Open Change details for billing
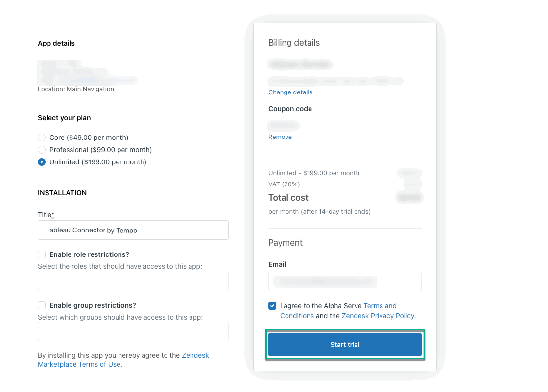The width and height of the screenshot is (548, 392). click(x=290, y=92)
